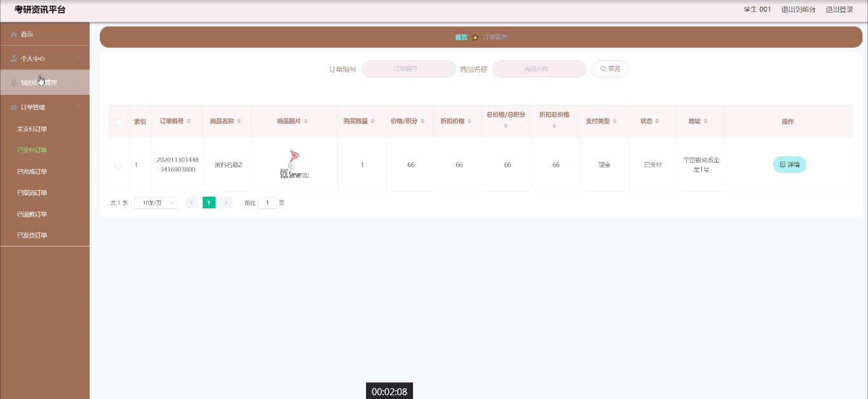Click the previous page arrow in pagination

click(x=192, y=203)
